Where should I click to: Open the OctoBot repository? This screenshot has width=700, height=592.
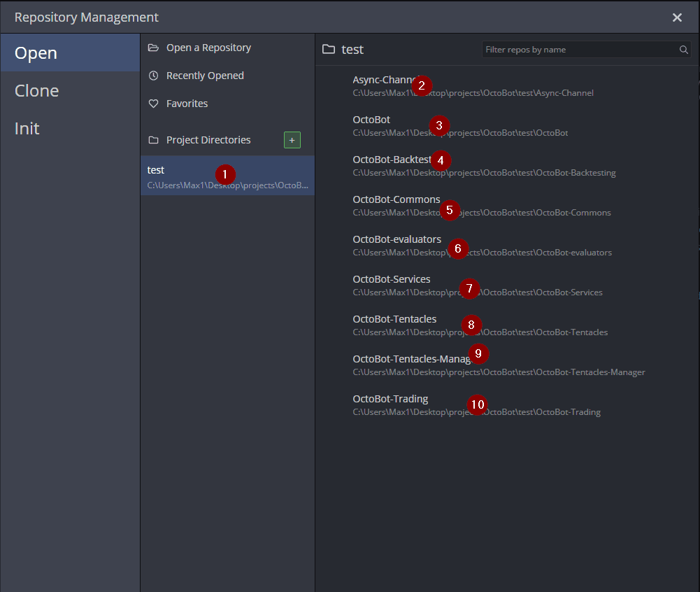pyautogui.click(x=507, y=125)
